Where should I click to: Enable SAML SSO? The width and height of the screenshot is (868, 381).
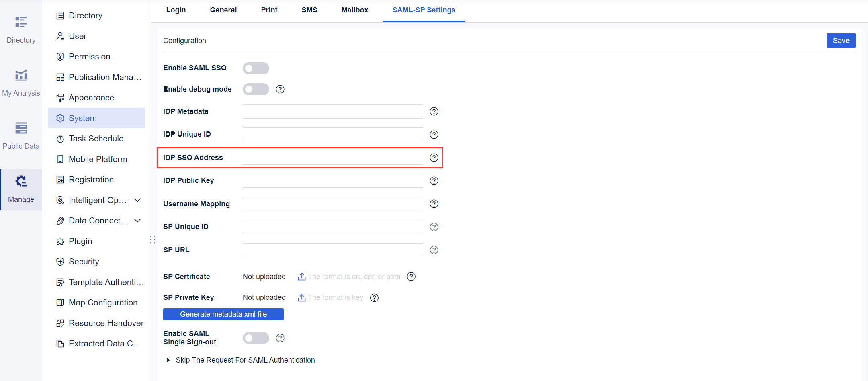pyautogui.click(x=256, y=68)
